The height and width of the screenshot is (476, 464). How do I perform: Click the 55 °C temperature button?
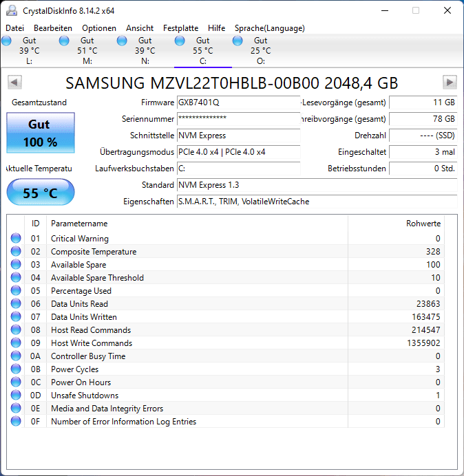[x=41, y=193]
